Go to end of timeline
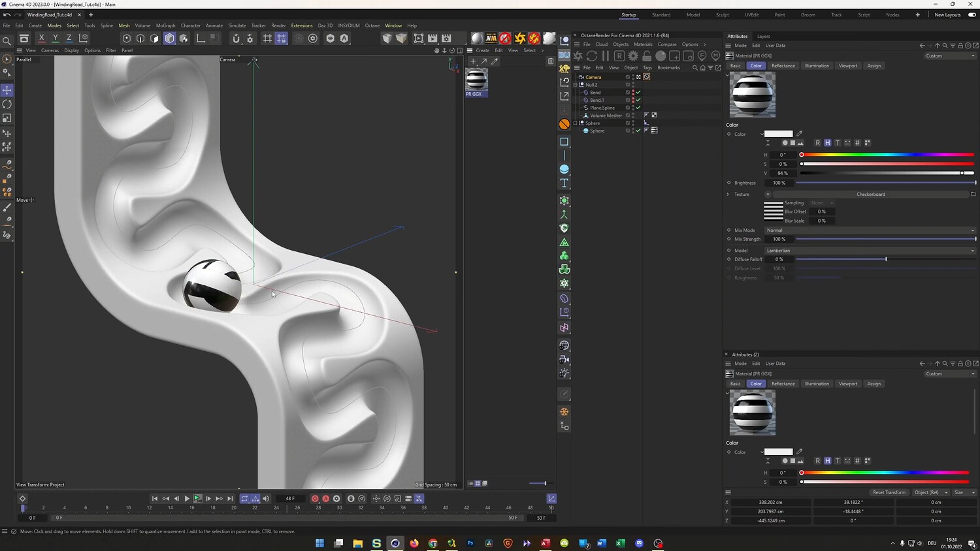 click(230, 499)
